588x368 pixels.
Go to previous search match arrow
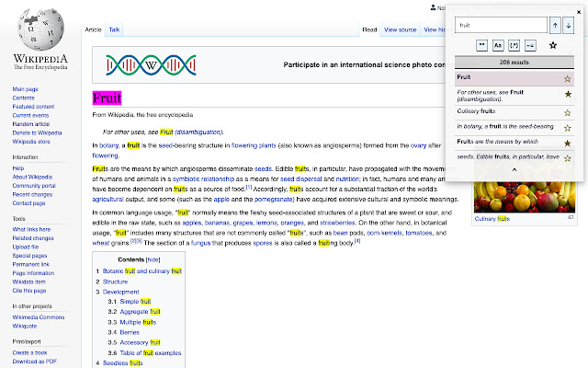coord(554,25)
